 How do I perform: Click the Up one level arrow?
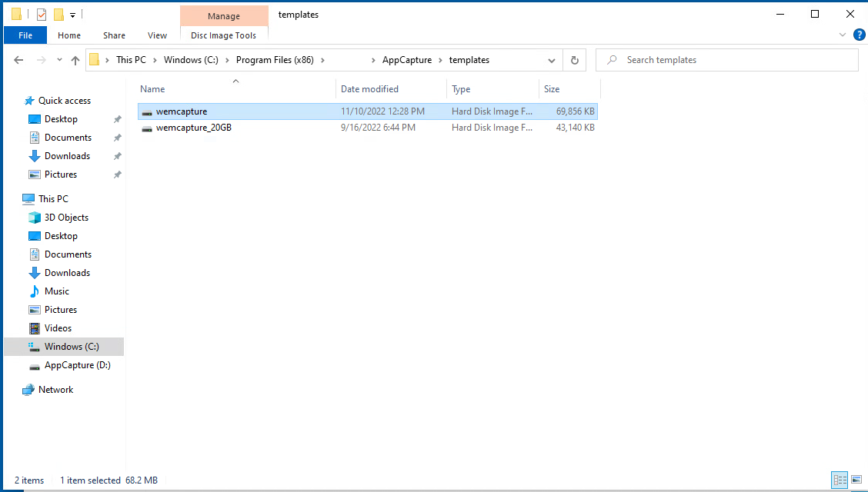[74, 59]
